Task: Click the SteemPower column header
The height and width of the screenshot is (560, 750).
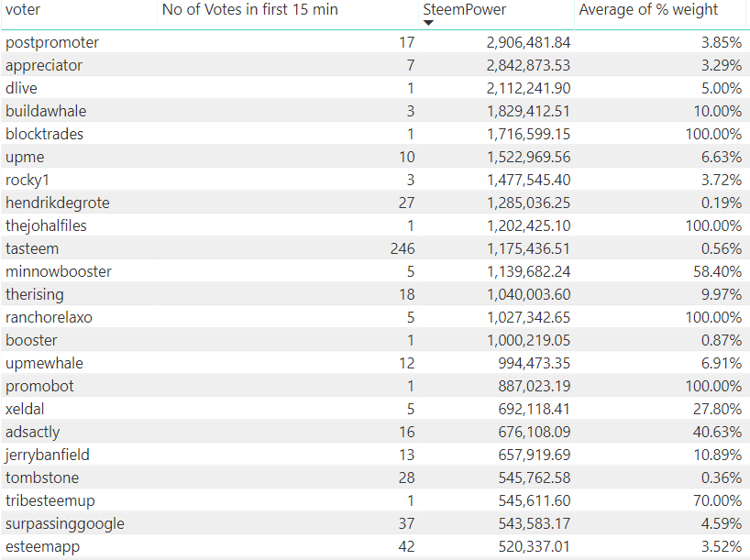Action: [x=464, y=9]
